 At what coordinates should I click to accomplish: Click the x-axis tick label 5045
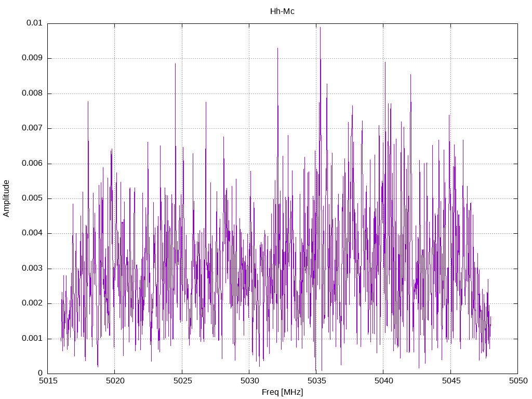click(x=451, y=381)
